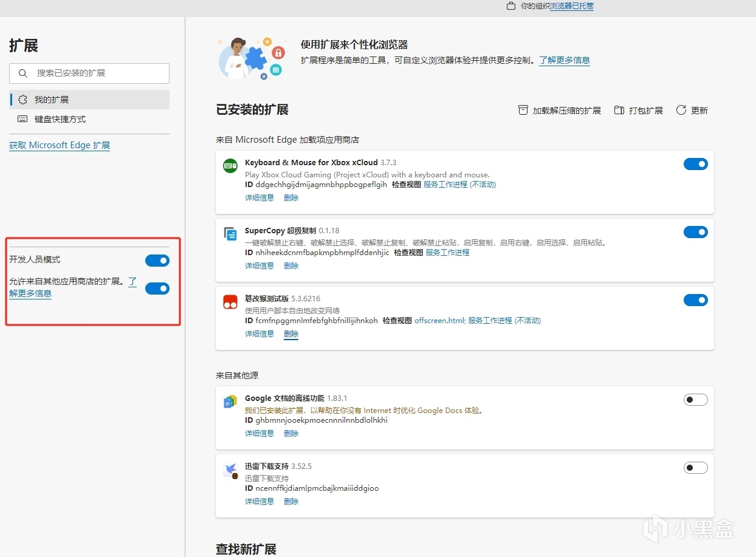Viewport: 756px width, 557px height.
Task: Open 详细信息 for SuperCopy 超级复制
Action: coord(259,265)
